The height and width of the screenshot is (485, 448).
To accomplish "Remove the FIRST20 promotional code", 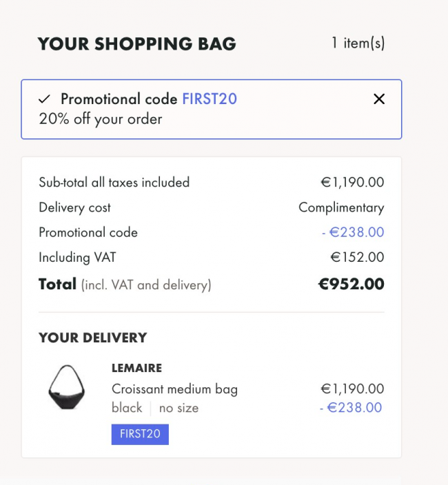I will coord(379,99).
